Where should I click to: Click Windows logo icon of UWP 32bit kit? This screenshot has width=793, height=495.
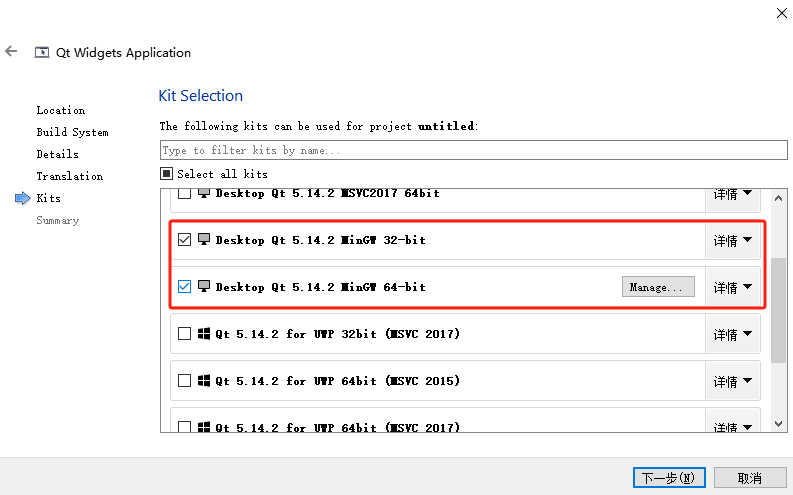coord(204,334)
